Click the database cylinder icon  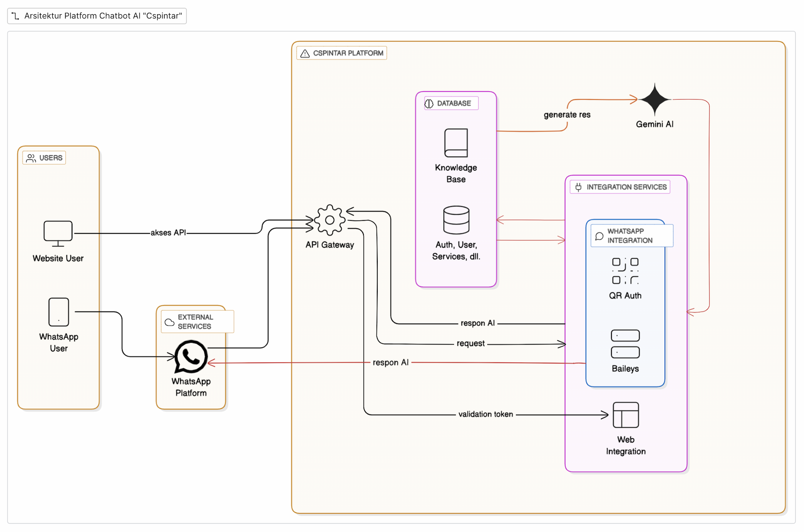click(x=456, y=220)
